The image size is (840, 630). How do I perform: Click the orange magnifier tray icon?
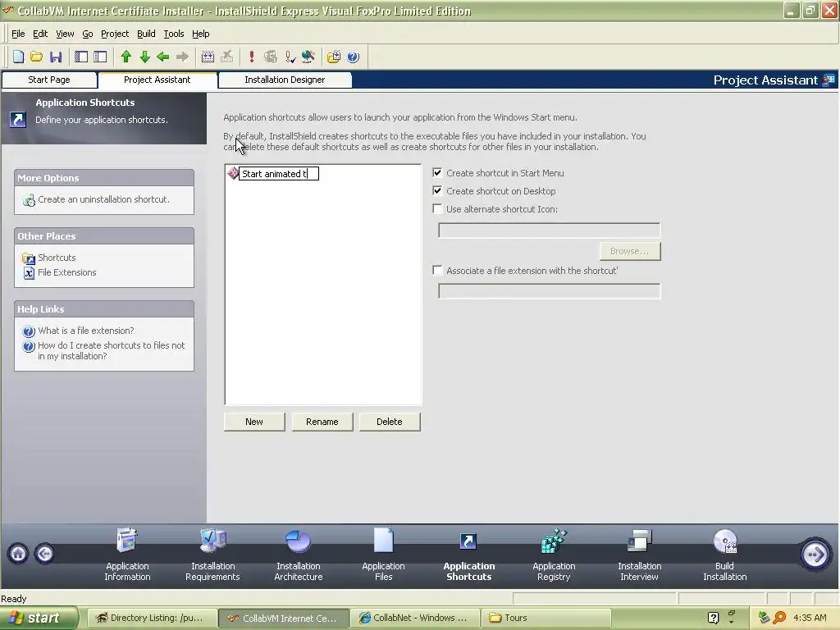tap(779, 618)
